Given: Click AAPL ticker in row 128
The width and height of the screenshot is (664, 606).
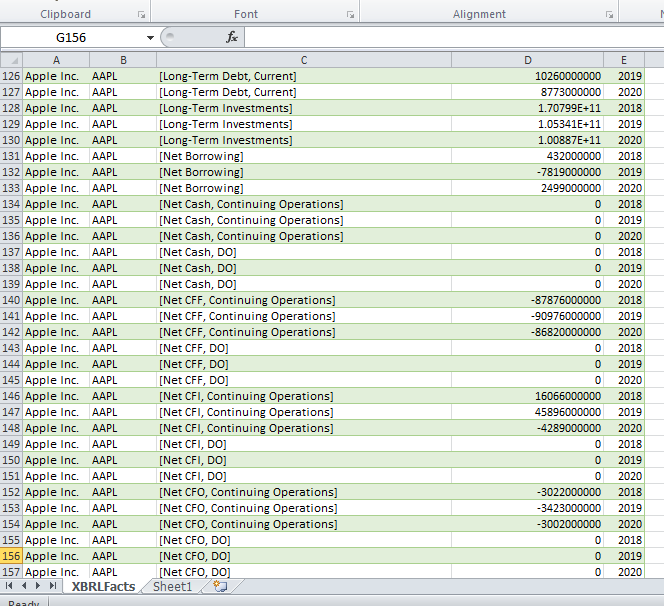Looking at the screenshot, I should pyautogui.click(x=105, y=108).
